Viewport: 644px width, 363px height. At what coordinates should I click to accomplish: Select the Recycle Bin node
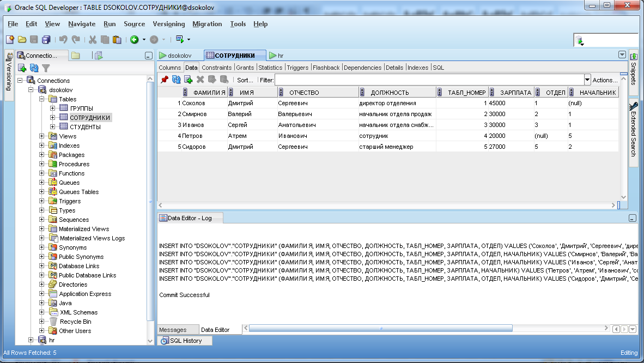coord(75,322)
